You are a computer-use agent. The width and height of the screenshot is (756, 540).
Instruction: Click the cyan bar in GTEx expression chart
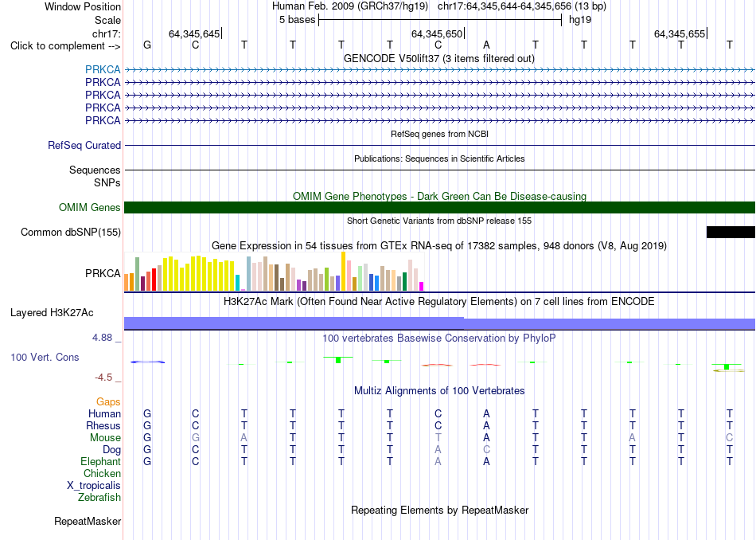(x=238, y=283)
